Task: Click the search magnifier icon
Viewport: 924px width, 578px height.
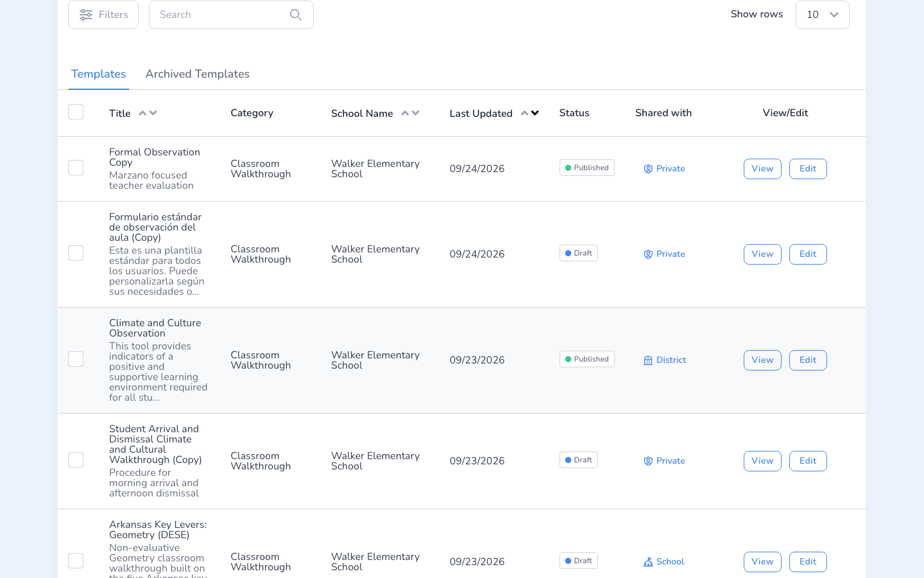Action: [296, 15]
